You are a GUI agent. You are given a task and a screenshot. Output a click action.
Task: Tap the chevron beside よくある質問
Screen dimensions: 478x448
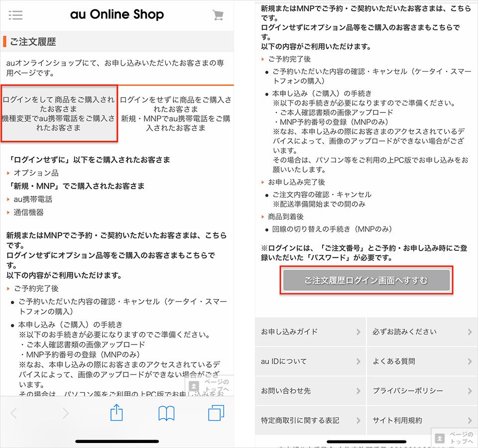coord(470,361)
